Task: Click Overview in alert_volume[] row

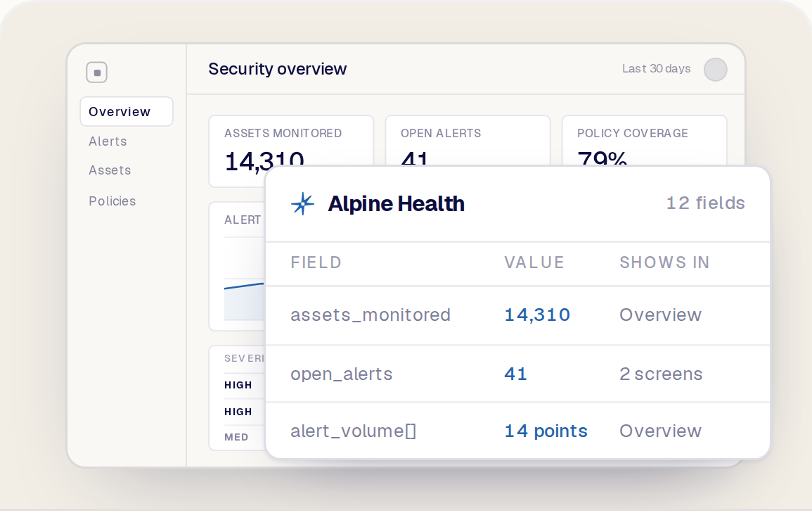Action: (660, 431)
